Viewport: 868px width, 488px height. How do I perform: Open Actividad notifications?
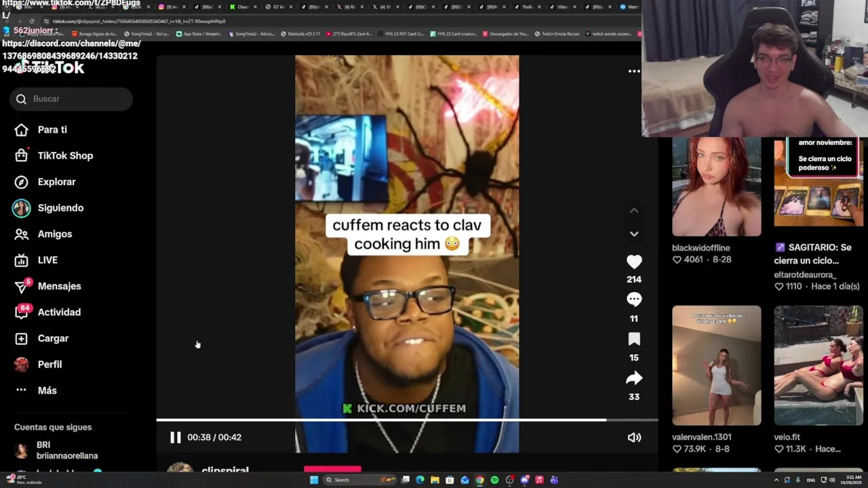(x=59, y=312)
